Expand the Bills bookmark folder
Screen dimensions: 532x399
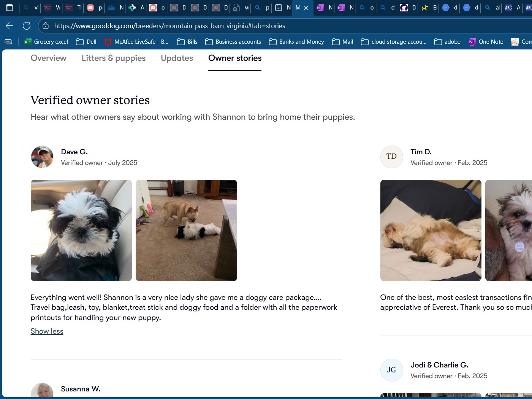tap(187, 42)
